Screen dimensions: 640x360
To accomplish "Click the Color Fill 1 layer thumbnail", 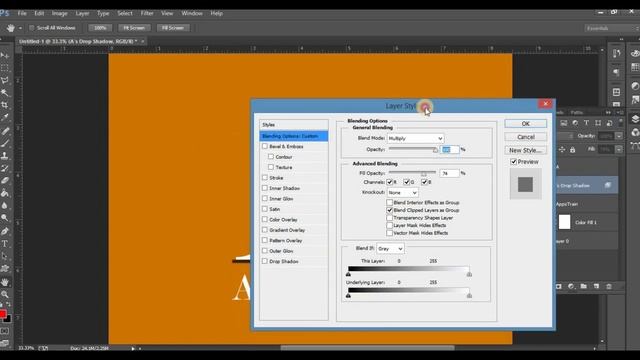I will [x=564, y=222].
